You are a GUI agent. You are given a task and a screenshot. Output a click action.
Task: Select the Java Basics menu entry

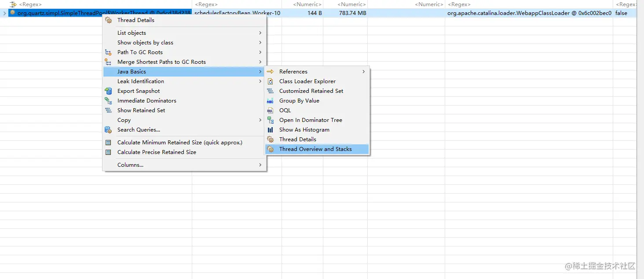coord(184,72)
